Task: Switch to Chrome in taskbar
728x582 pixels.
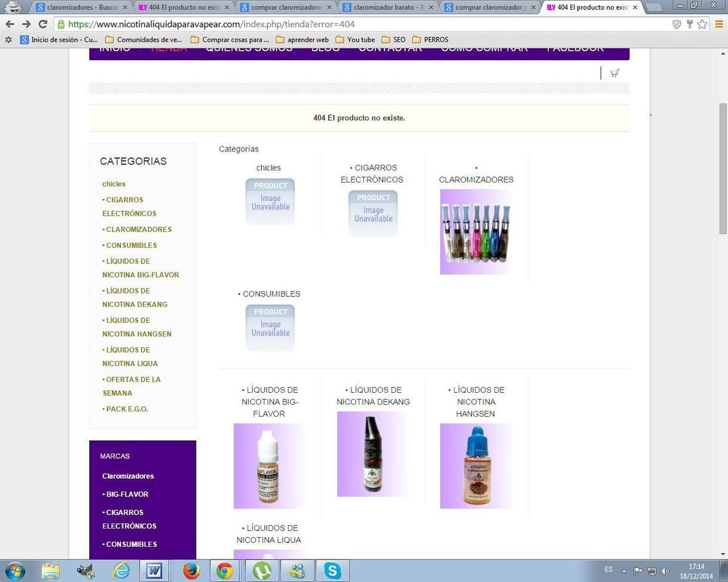Action: tap(225, 571)
